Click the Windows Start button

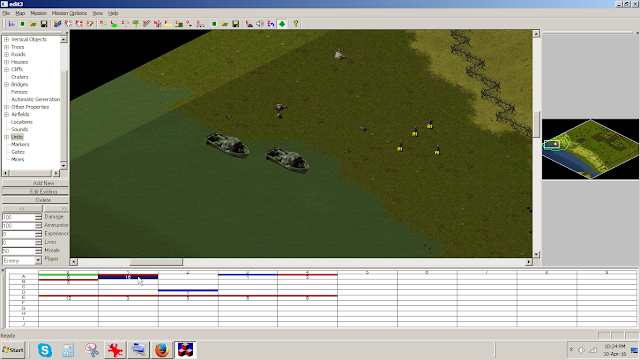[x=13, y=350]
